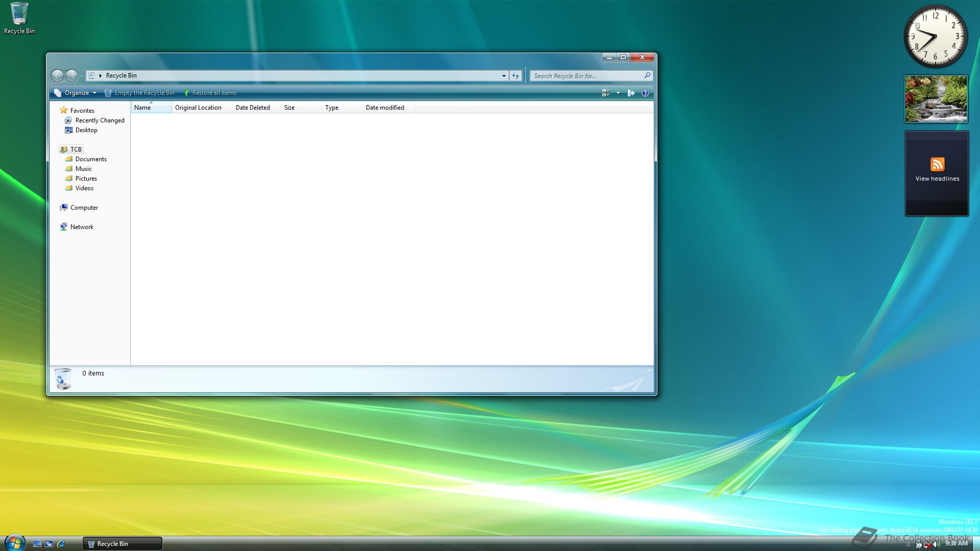The width and height of the screenshot is (980, 551).
Task: Sort by the Type column
Action: pyautogui.click(x=342, y=108)
